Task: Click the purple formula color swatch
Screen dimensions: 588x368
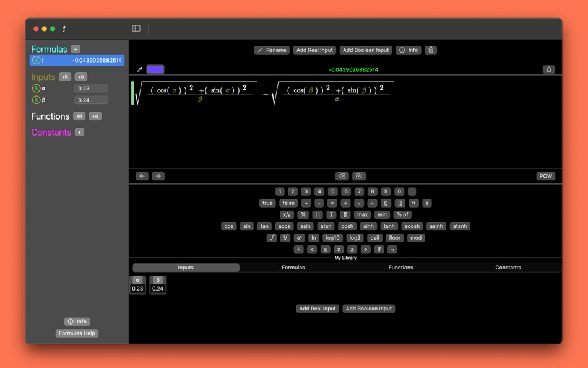Action: coord(155,69)
